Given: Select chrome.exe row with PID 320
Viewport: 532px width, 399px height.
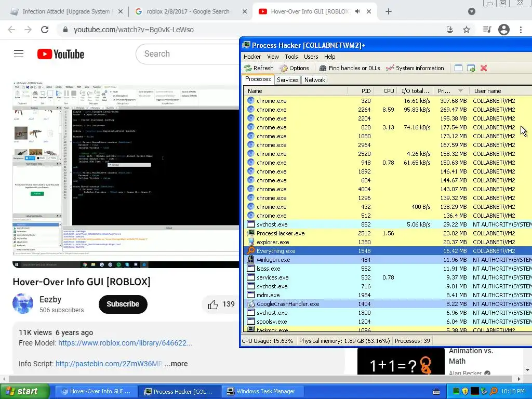Looking at the screenshot, I should tap(388, 101).
